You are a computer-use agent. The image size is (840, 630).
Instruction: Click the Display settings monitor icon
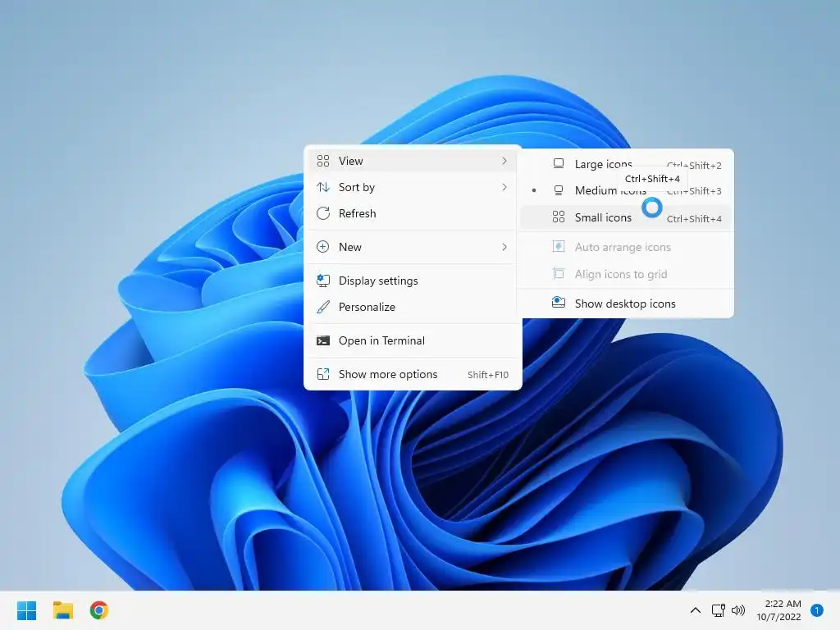tap(323, 281)
